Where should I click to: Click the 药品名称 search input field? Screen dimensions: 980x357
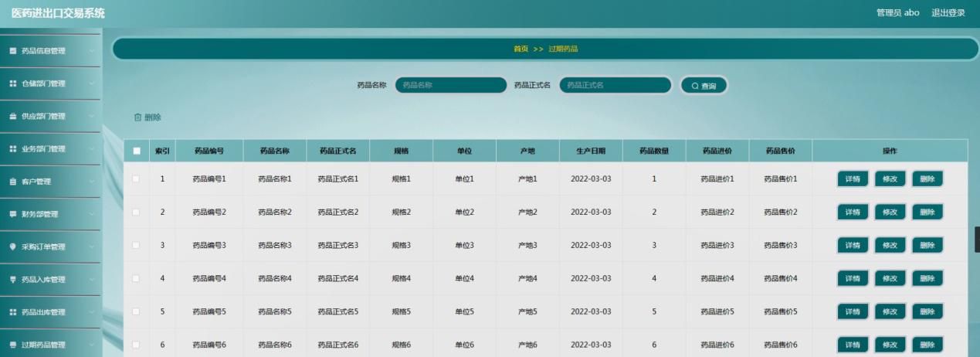tap(451, 86)
